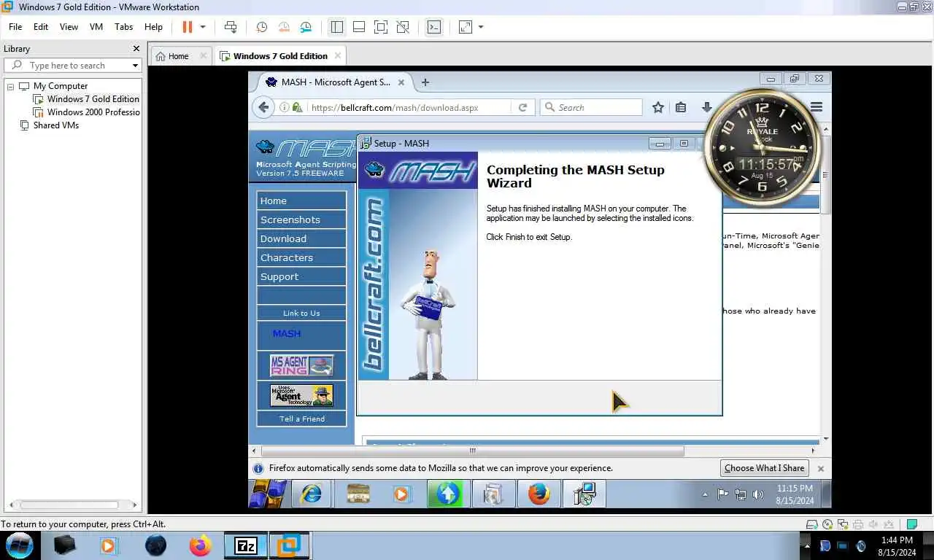The image size is (934, 560).
Task: Click the VMware Workstation host taskbar icon
Action: 290,545
